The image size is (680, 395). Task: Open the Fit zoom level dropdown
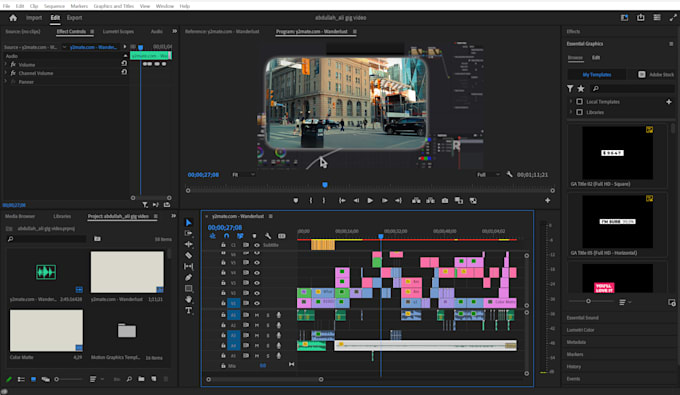point(243,175)
